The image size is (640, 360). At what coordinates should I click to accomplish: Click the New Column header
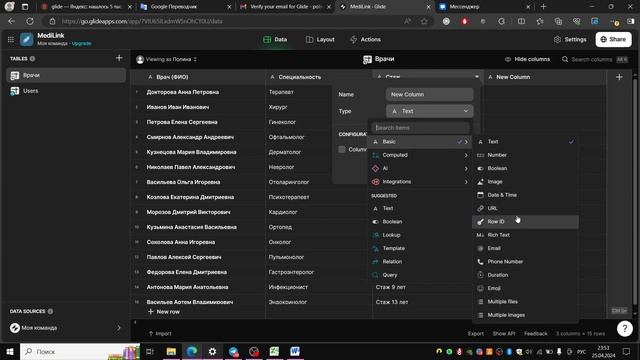coord(544,77)
